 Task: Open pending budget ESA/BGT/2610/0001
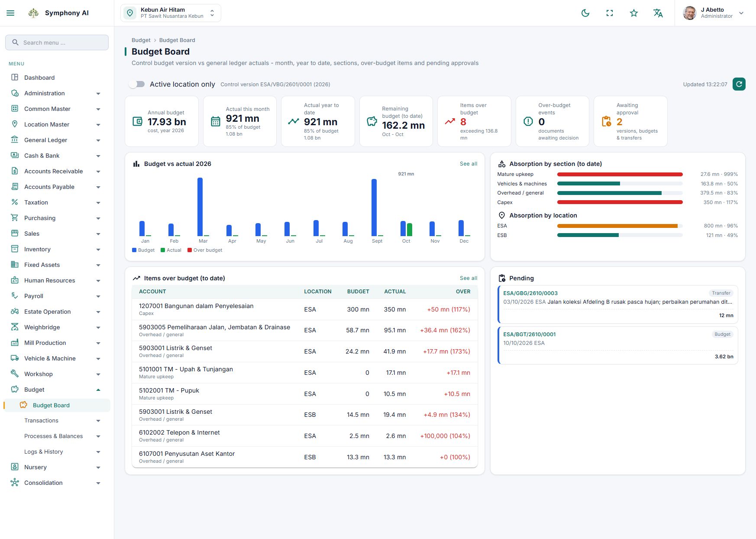click(618, 345)
